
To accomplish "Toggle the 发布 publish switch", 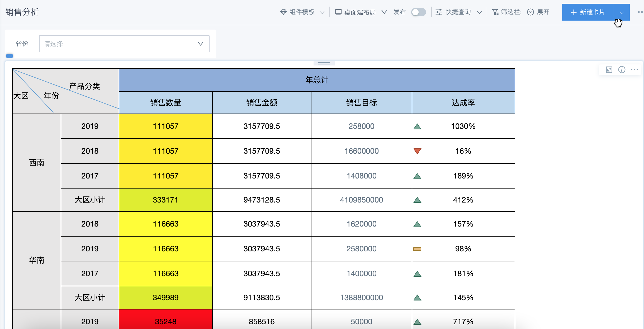I will (418, 12).
